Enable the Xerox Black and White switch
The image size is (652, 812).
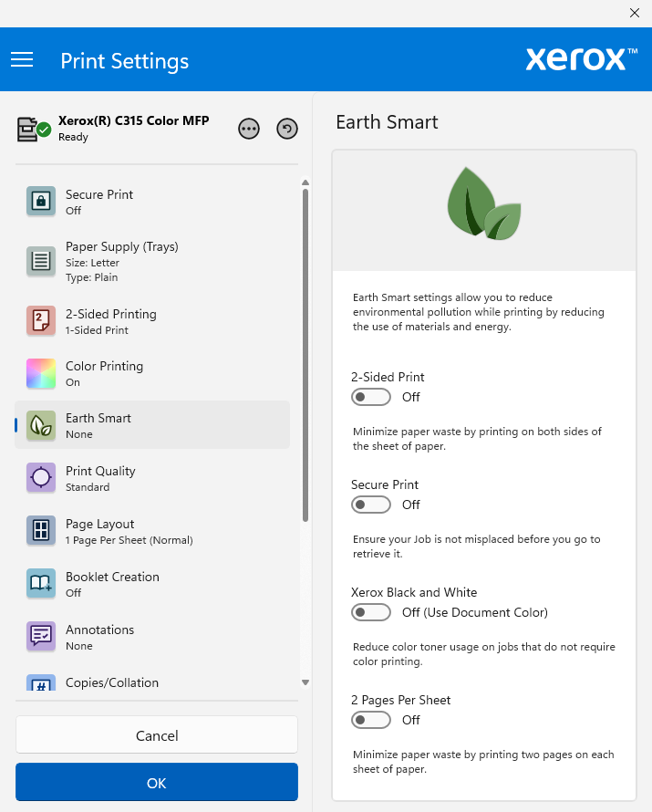371,612
